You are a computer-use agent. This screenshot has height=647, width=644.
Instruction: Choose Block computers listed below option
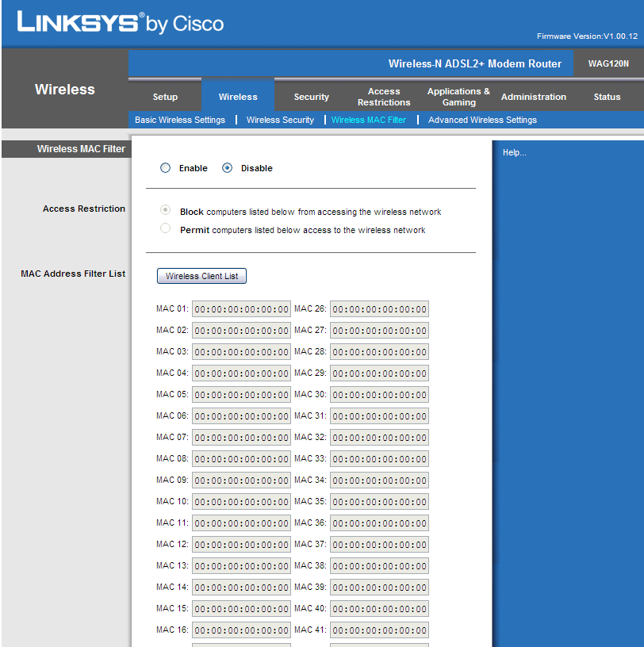click(165, 210)
